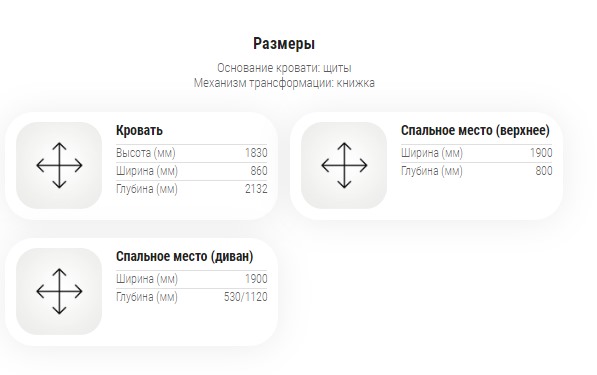This screenshot has height=375, width=597.
Task: Click the Высота (мм) row in Кровать
Action: pyautogui.click(x=192, y=153)
